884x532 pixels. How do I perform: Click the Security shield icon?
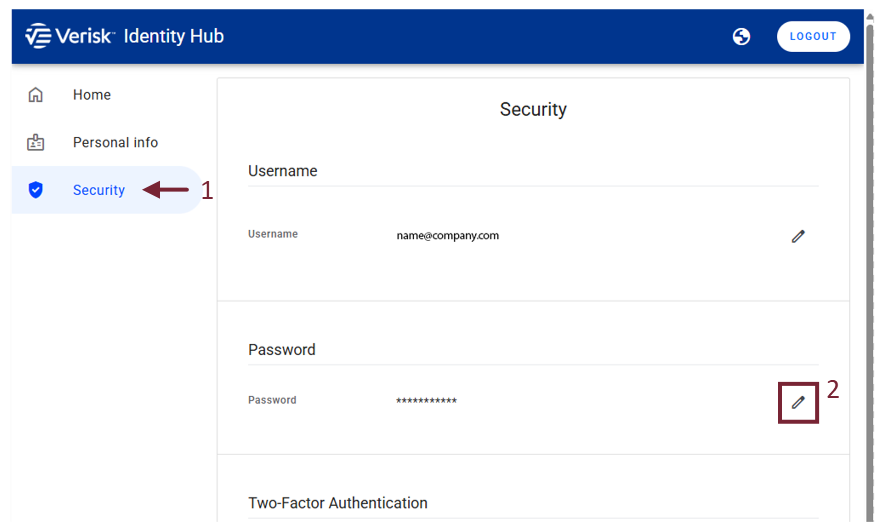[36, 190]
